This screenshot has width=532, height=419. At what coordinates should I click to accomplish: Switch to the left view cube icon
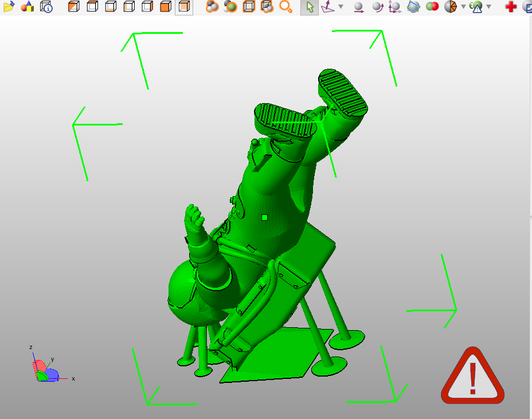coord(129,6)
